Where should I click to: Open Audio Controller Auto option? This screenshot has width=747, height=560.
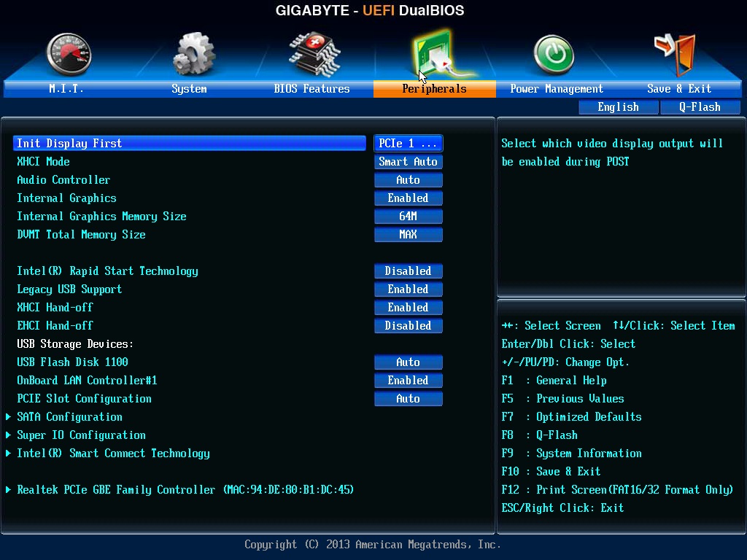[409, 180]
